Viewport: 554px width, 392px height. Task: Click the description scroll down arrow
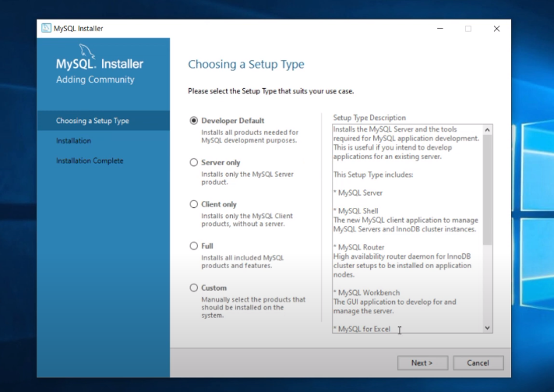coord(487,327)
